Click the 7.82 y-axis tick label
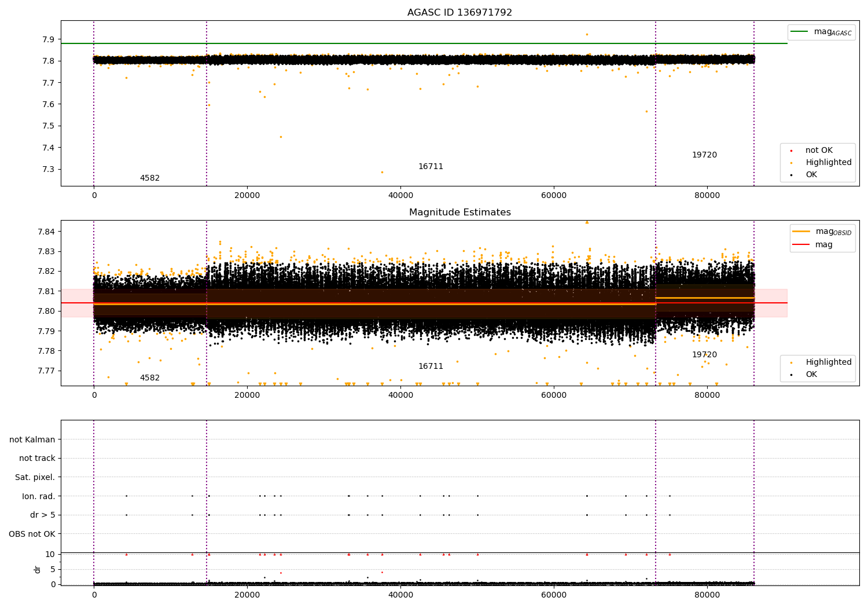Image resolution: width=868 pixels, height=608 pixels. (47, 271)
